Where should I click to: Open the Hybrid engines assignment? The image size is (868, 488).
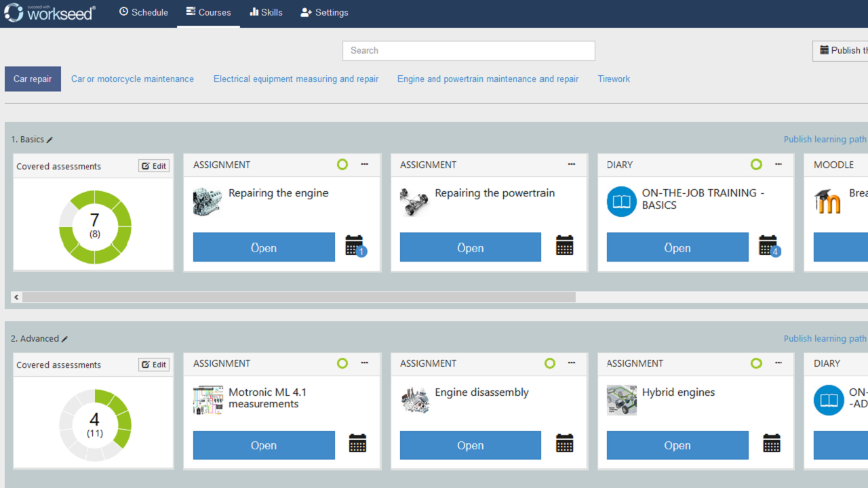pyautogui.click(x=677, y=445)
